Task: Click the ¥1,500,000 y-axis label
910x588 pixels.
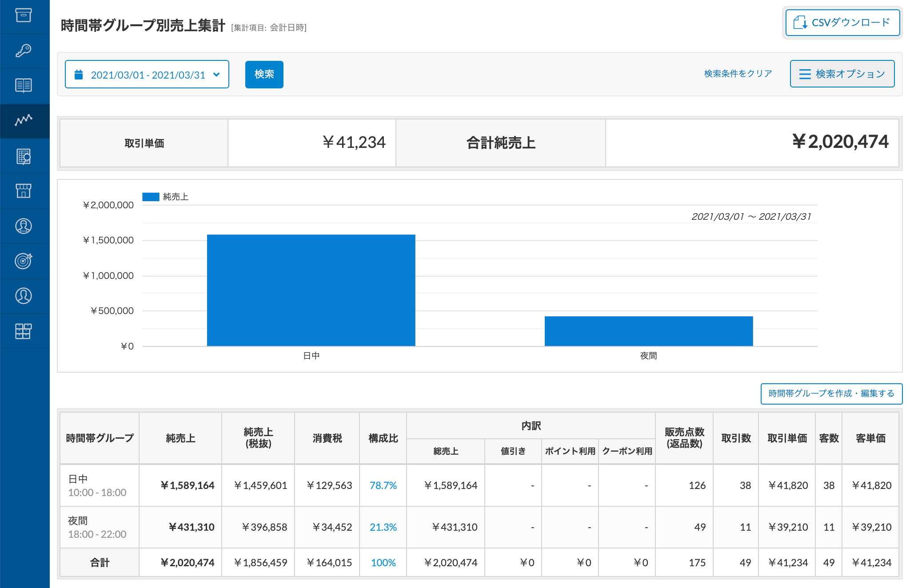Action: pyautogui.click(x=108, y=240)
